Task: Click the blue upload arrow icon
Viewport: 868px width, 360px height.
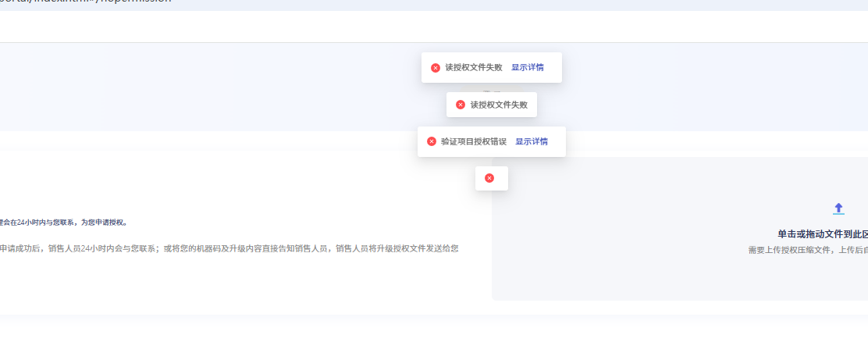Action: click(838, 209)
